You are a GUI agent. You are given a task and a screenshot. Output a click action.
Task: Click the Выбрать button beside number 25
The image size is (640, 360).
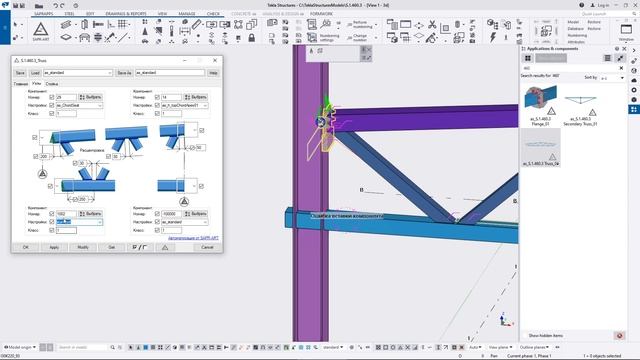point(90,97)
